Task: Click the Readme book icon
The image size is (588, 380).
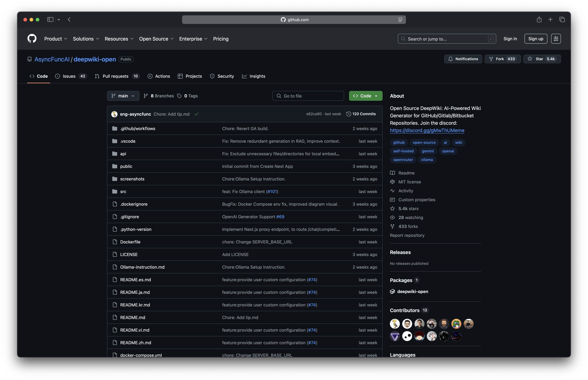Action: [392, 173]
